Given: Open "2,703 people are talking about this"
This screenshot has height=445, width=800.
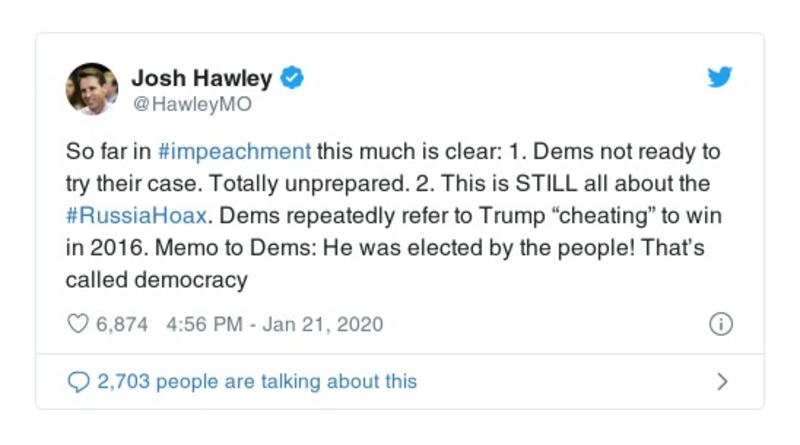Looking at the screenshot, I should pyautogui.click(x=256, y=381).
